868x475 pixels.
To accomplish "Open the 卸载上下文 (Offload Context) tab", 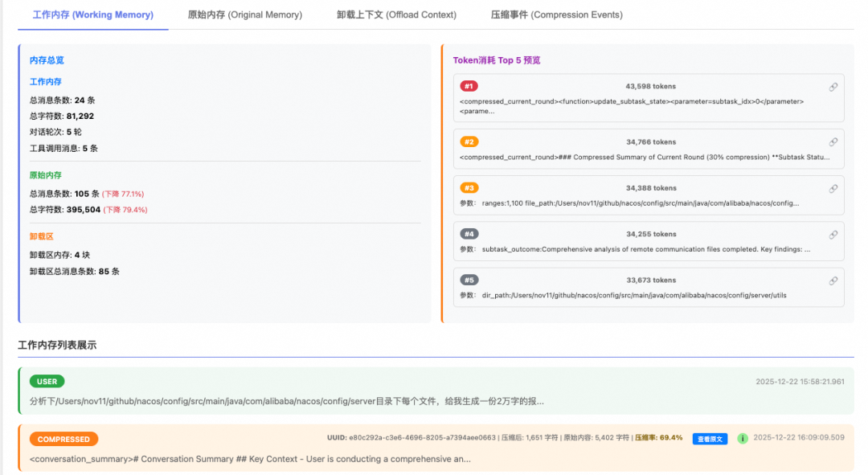I will (395, 14).
